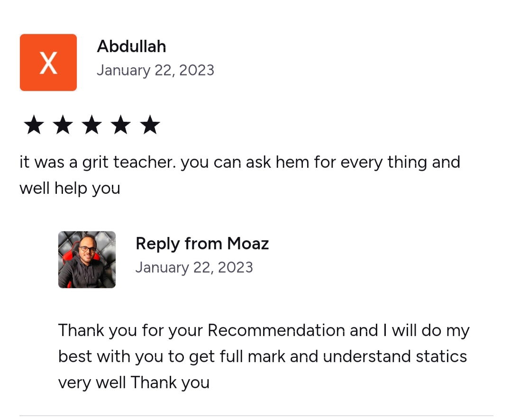Click the word "grit" in the review
This screenshot has width=510, height=420.
click(96, 163)
